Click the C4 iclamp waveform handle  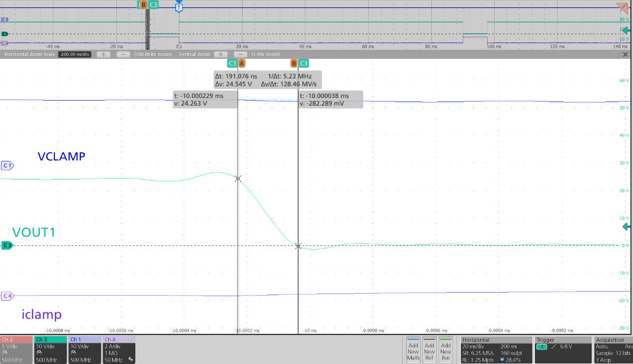click(7, 296)
